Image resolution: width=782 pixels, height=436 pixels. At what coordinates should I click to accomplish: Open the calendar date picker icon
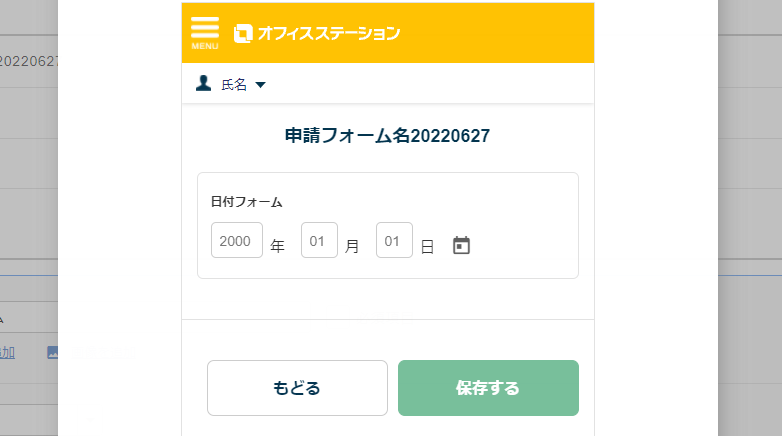click(461, 245)
